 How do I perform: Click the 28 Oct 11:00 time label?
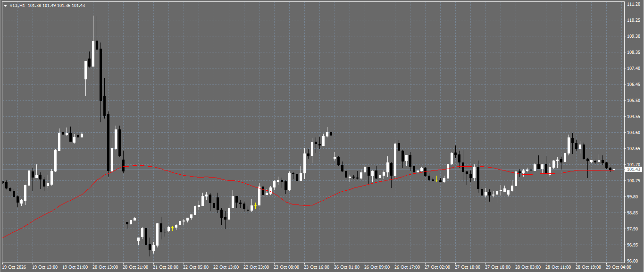tap(559, 267)
